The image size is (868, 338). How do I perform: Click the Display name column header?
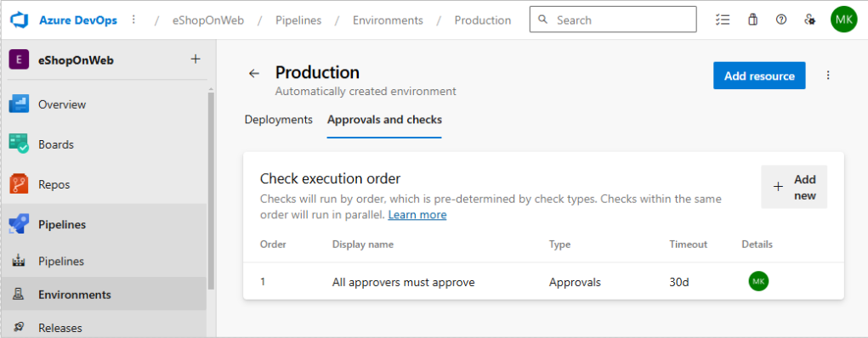363,244
